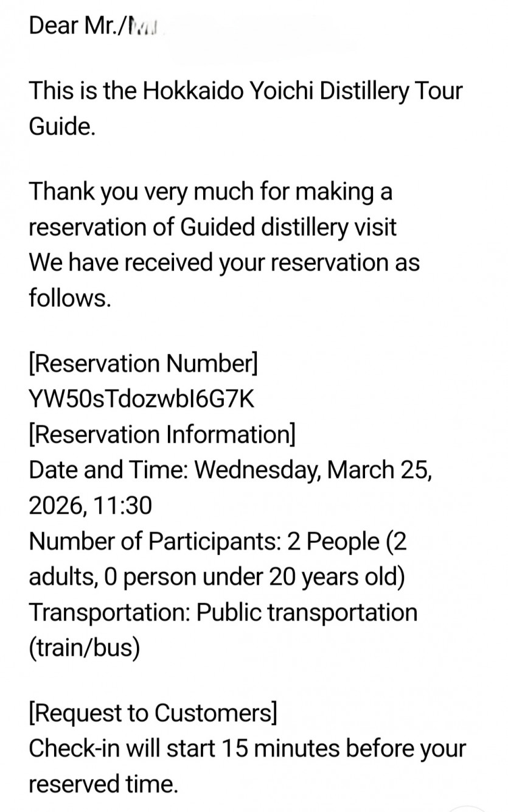The image size is (508, 812).
Task: Click "Transportation: Public transportation" line
Action: coord(223,612)
